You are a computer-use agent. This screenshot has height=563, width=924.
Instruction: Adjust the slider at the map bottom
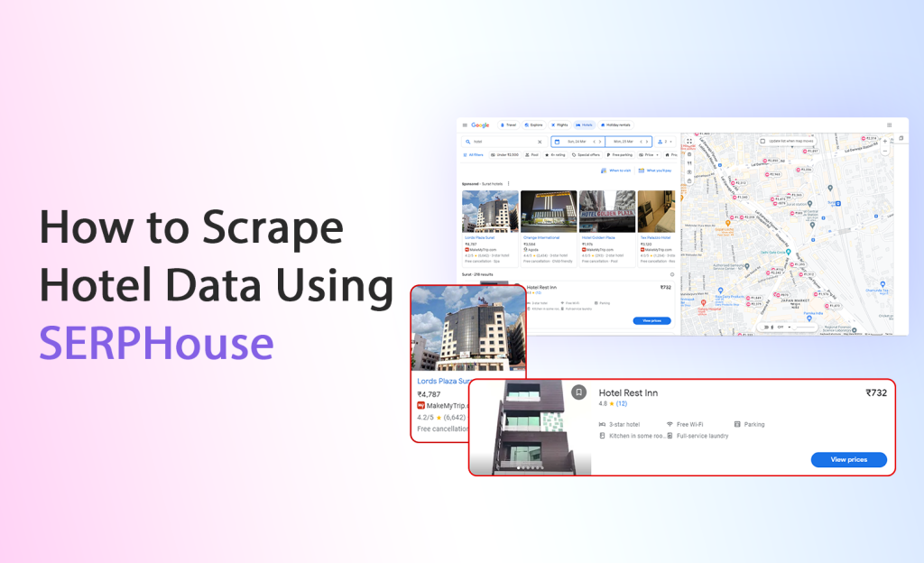803,327
